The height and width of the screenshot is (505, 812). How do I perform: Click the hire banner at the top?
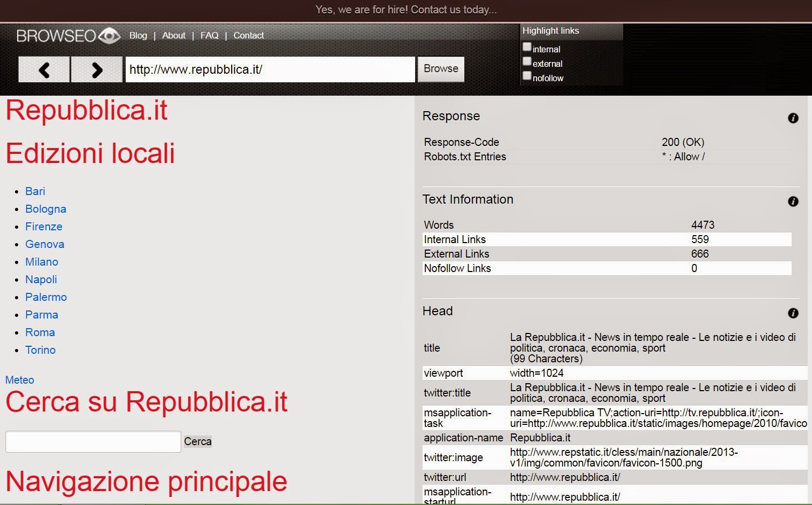(x=406, y=10)
